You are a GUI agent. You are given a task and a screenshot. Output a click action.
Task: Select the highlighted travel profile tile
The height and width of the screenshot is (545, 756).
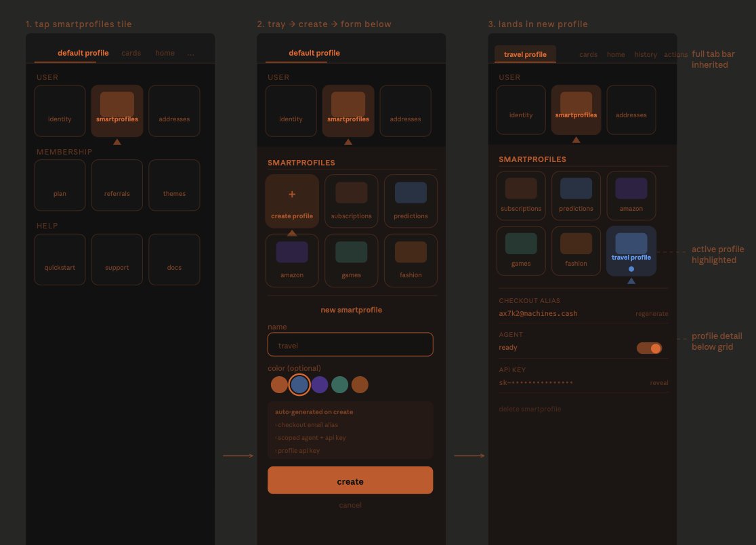tap(631, 251)
